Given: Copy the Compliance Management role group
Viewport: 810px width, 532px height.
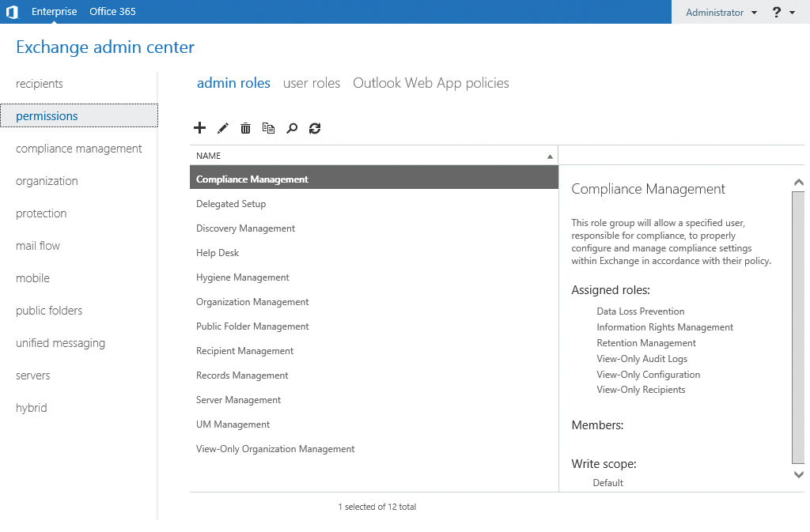Looking at the screenshot, I should click(268, 127).
